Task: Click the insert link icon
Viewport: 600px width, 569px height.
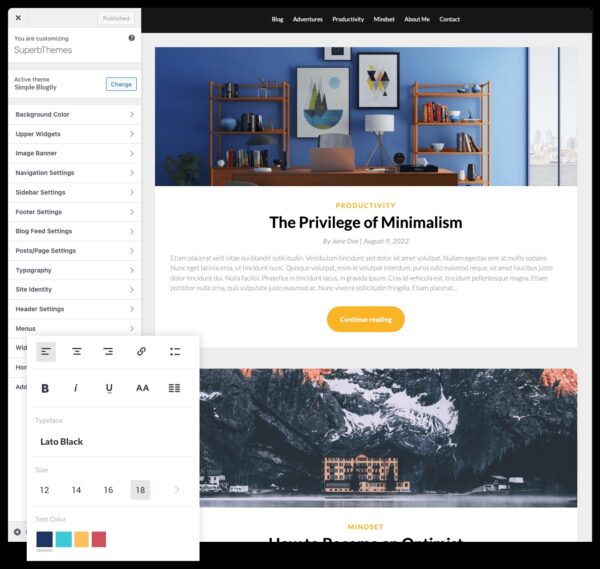Action: [141, 352]
